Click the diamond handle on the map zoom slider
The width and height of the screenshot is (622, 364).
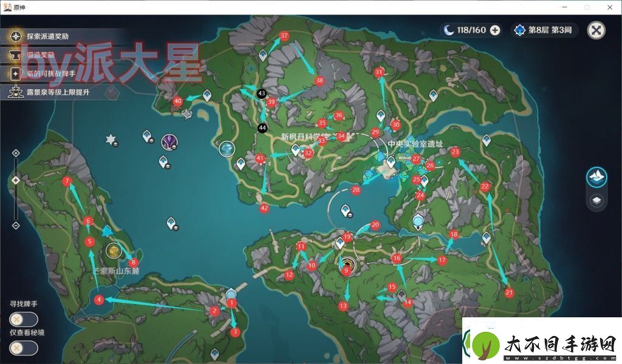(16, 181)
